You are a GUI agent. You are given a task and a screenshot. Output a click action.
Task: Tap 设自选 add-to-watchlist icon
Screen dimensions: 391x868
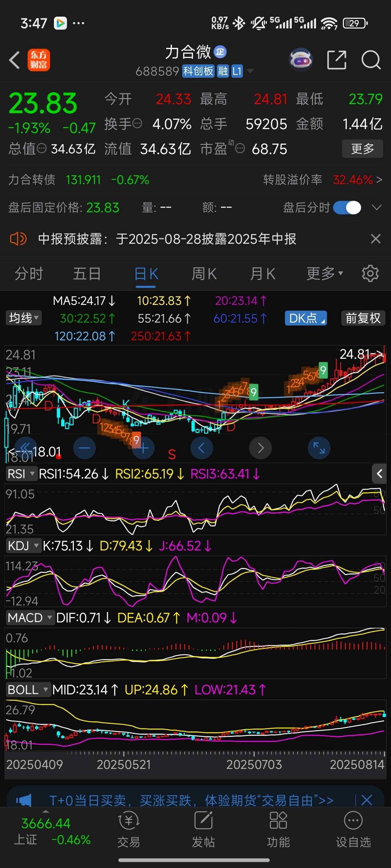pos(353,830)
